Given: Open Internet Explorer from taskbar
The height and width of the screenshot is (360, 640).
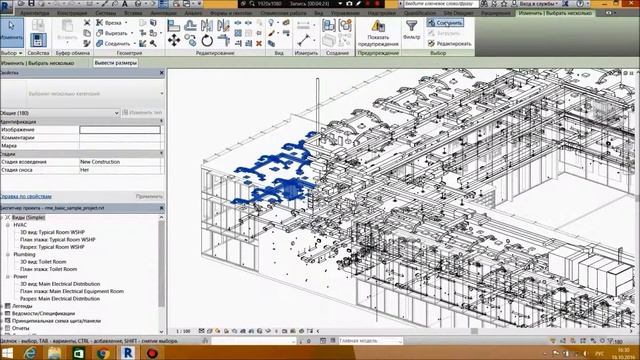Looking at the screenshot, I should [30, 353].
